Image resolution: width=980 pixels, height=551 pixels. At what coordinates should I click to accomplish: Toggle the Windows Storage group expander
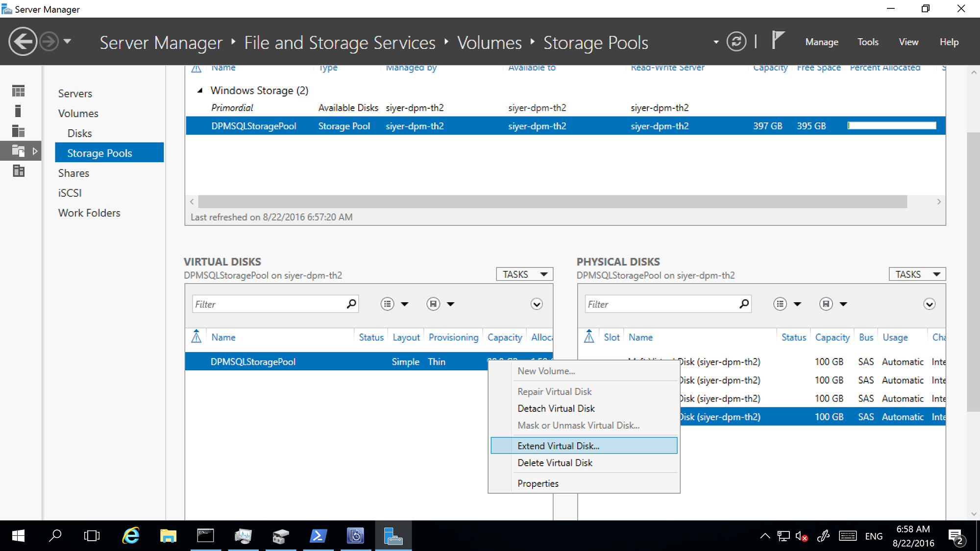[x=198, y=90]
